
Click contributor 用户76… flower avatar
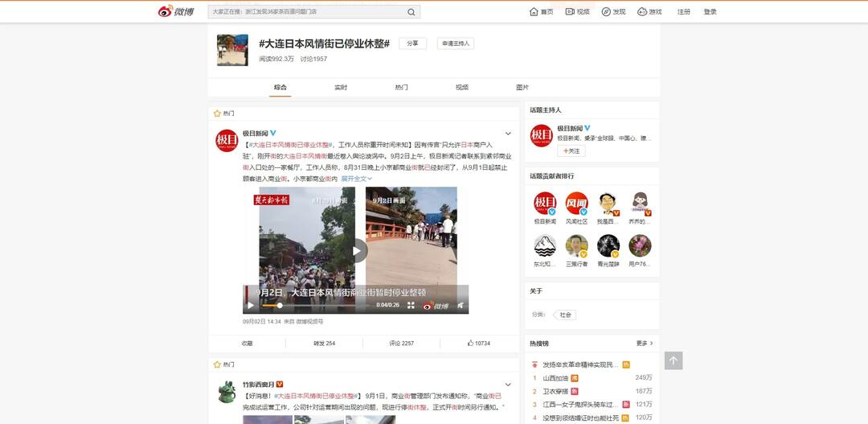640,245
